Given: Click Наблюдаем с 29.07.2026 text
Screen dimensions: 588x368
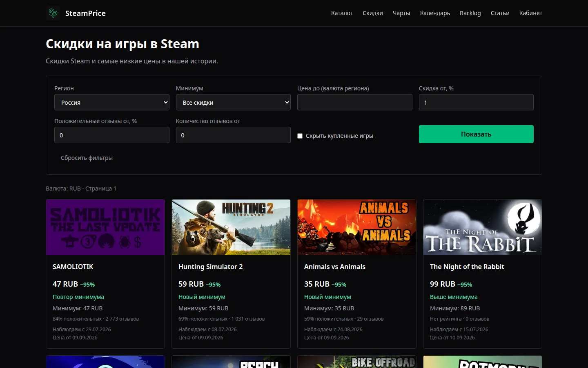Looking at the screenshot, I should pos(82,330).
